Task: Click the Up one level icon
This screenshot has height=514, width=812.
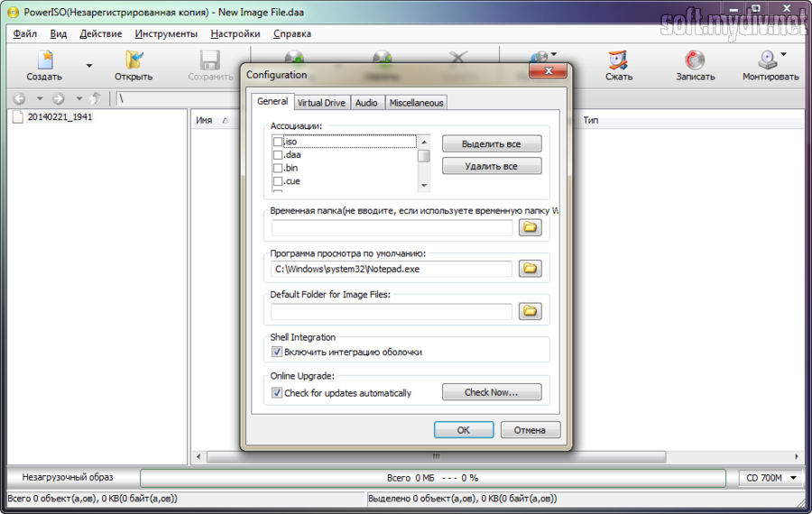Action: (x=96, y=98)
